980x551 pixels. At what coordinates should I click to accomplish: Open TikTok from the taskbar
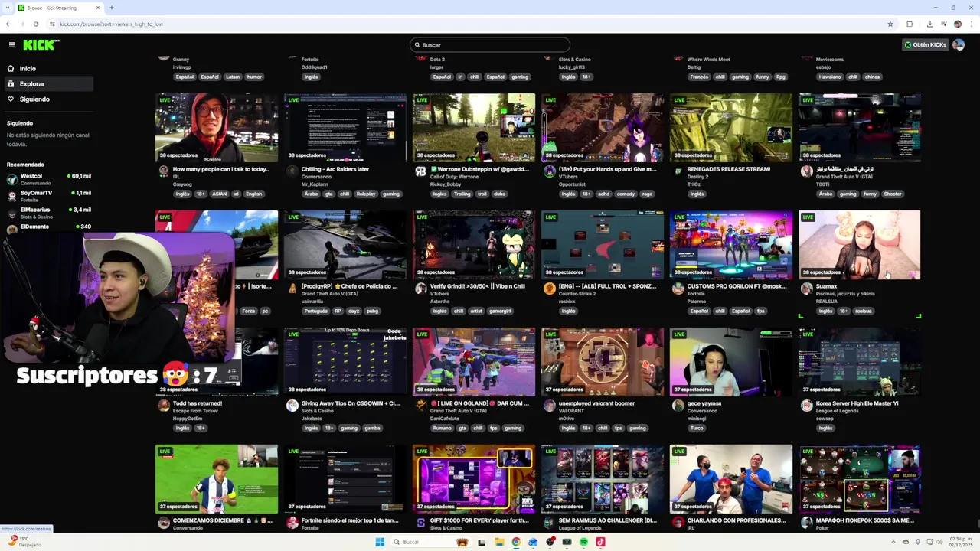[600, 542]
